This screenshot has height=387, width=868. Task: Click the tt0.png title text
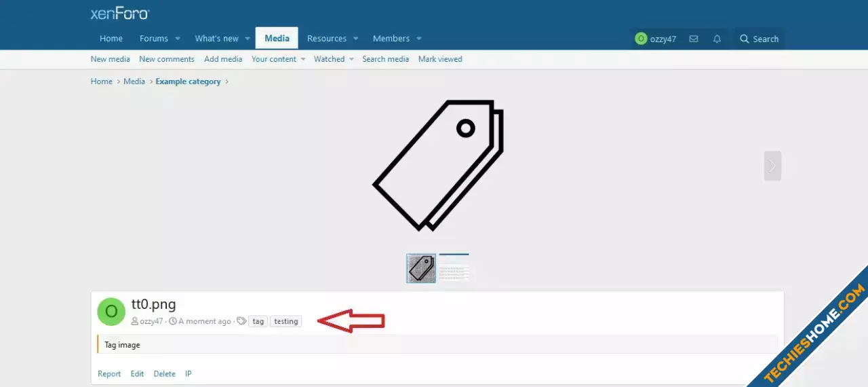[x=154, y=304]
